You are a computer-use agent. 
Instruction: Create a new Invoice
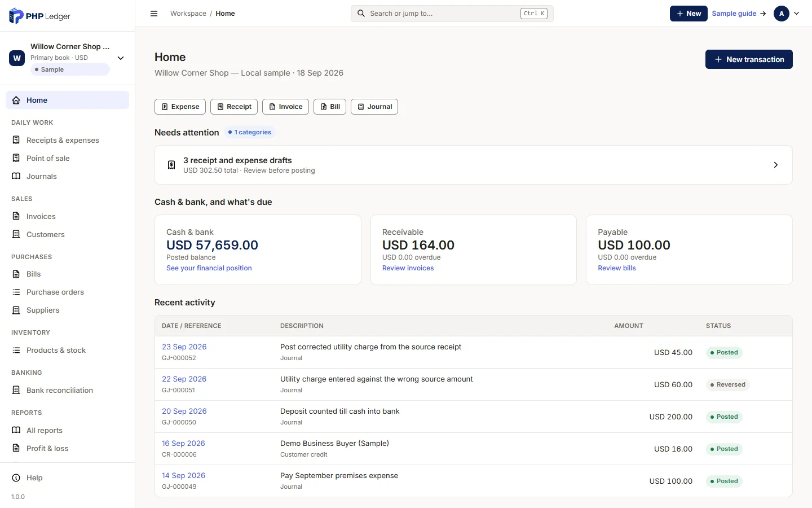tap(286, 107)
